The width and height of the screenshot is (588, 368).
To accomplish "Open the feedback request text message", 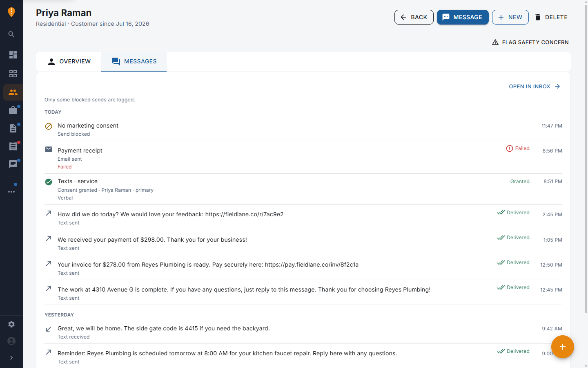I will [x=303, y=218].
